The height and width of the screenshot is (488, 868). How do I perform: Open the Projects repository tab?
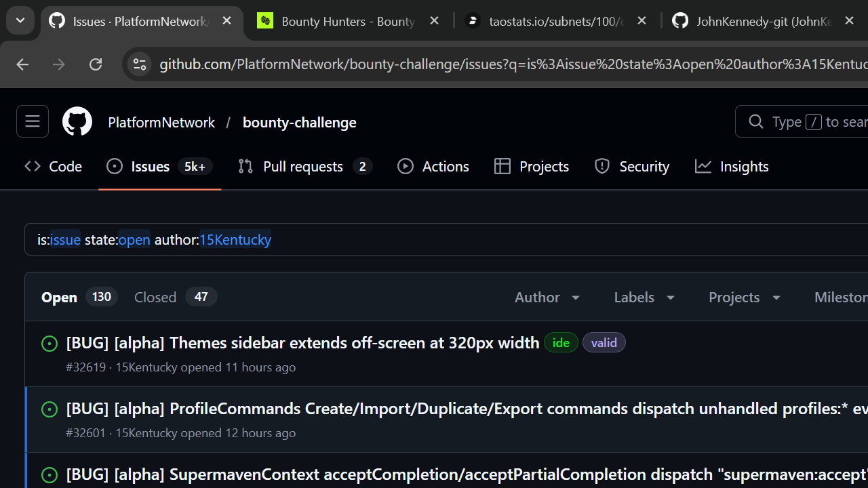click(x=532, y=167)
